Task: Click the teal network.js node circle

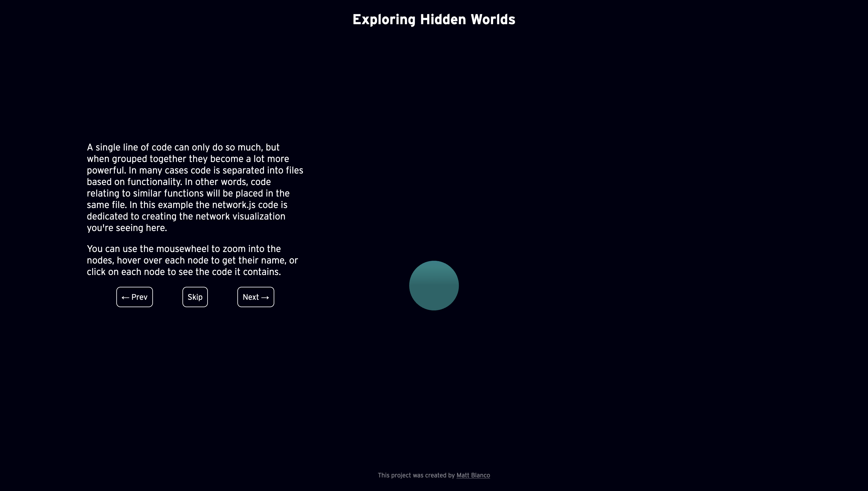Action: (434, 285)
